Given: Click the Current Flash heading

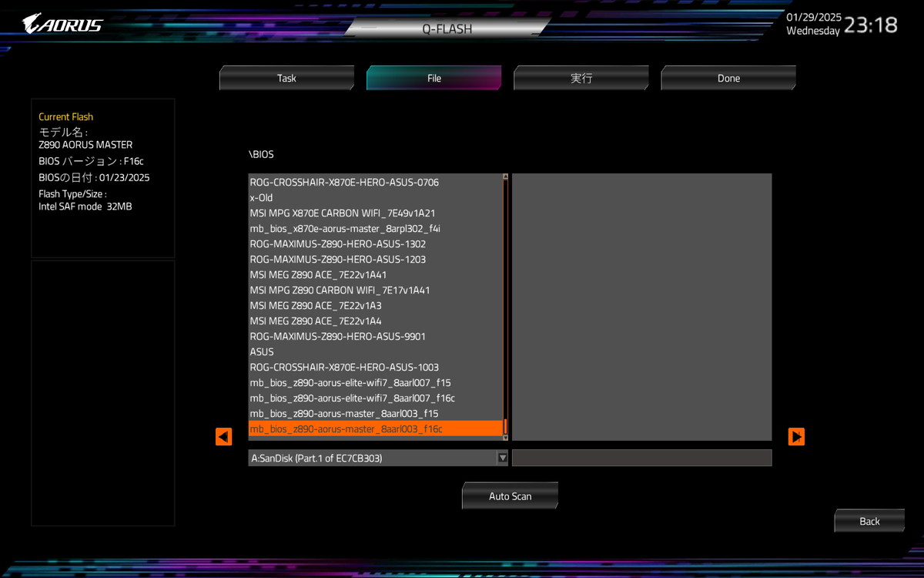Looking at the screenshot, I should (65, 116).
